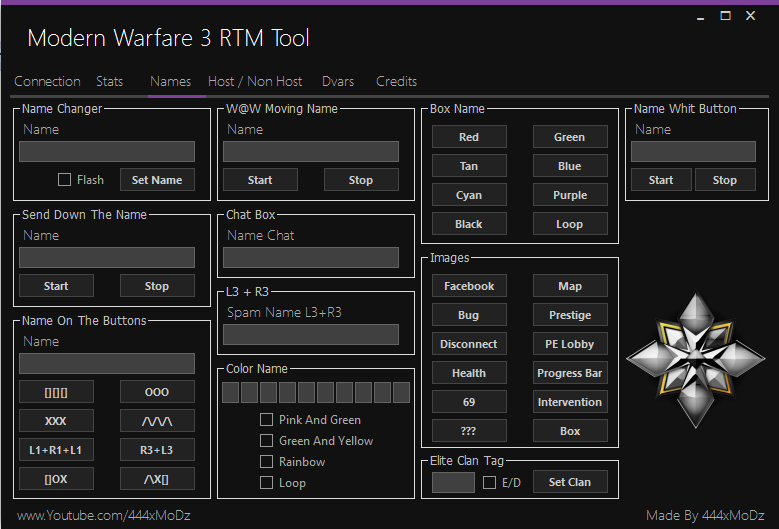The width and height of the screenshot is (779, 529).
Task: Click the Spam Name L3+R3 field
Action: click(311, 334)
